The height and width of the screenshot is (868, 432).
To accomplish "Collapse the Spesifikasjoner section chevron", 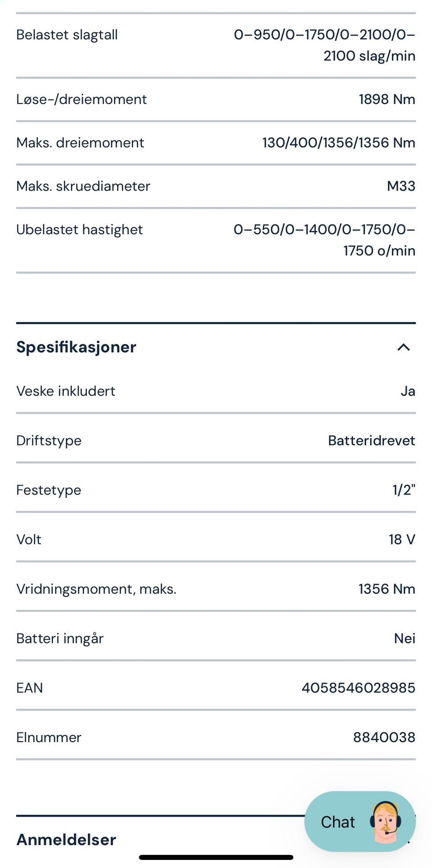I will pos(403,347).
